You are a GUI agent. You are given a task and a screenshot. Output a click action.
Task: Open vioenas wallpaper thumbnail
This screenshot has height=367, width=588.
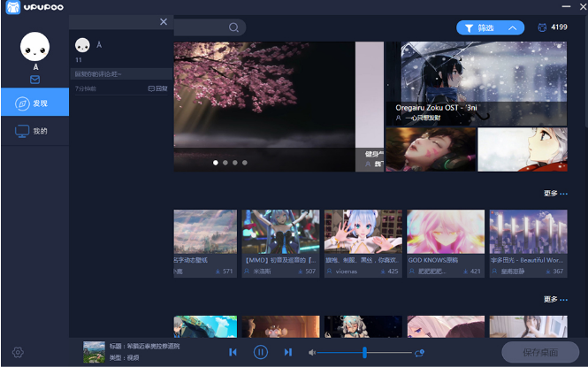363,232
